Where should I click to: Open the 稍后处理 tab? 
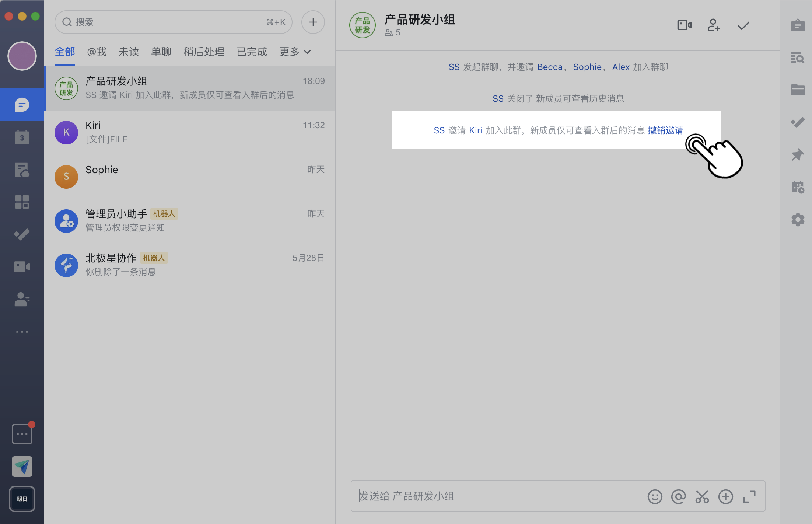coord(204,52)
